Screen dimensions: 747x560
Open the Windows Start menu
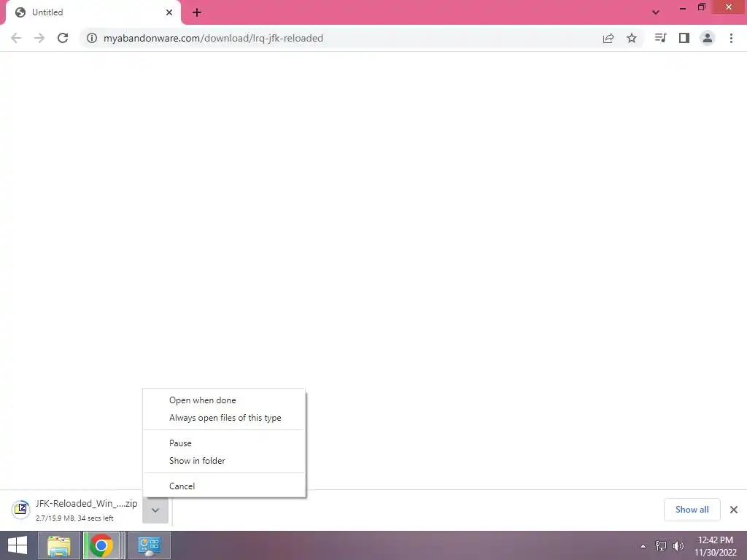point(18,545)
